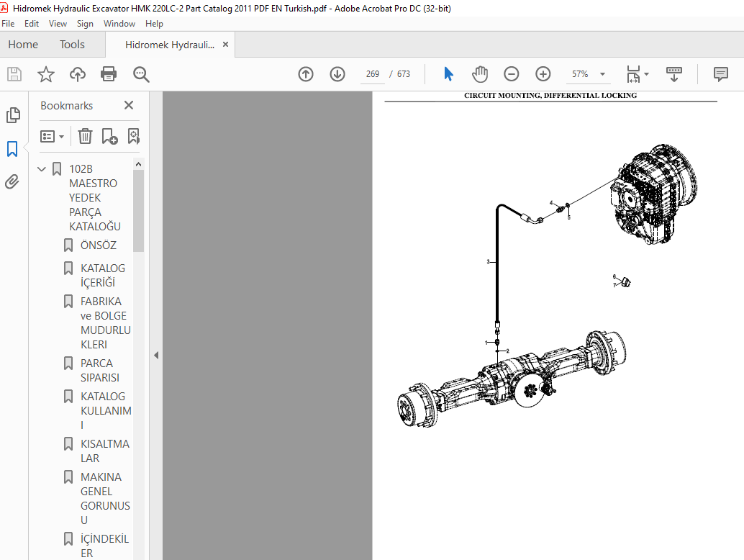Click the Save file icon
Screen dimensions: 744x560
pos(14,74)
